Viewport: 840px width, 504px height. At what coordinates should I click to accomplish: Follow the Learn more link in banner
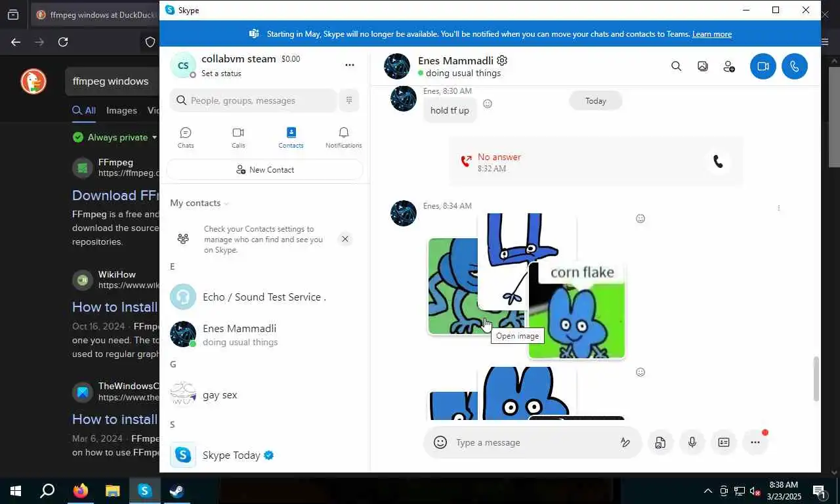(711, 34)
